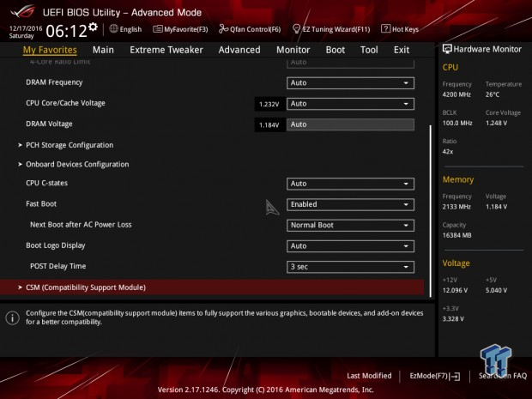532x399 pixels.
Task: Click the EzMode(F7) button
Action: tap(435, 376)
